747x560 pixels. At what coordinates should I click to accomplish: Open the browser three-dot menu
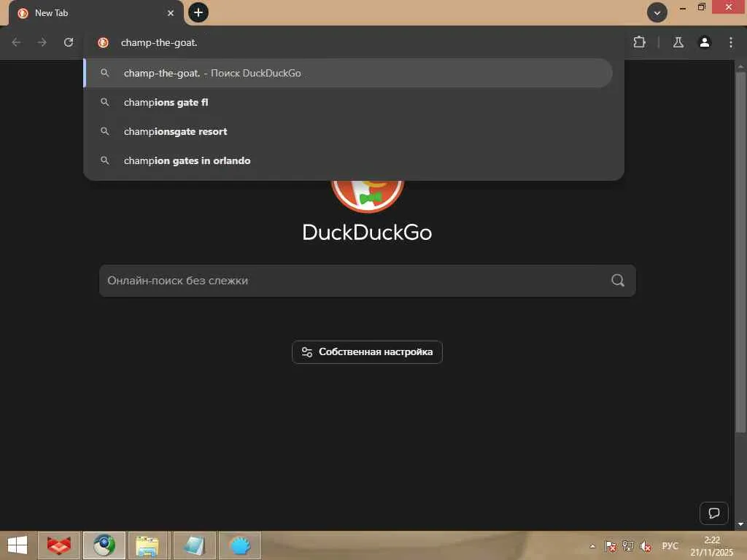(x=731, y=42)
